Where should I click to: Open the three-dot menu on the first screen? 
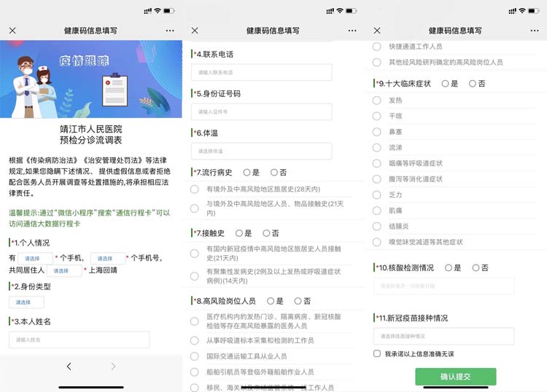pyautogui.click(x=170, y=31)
